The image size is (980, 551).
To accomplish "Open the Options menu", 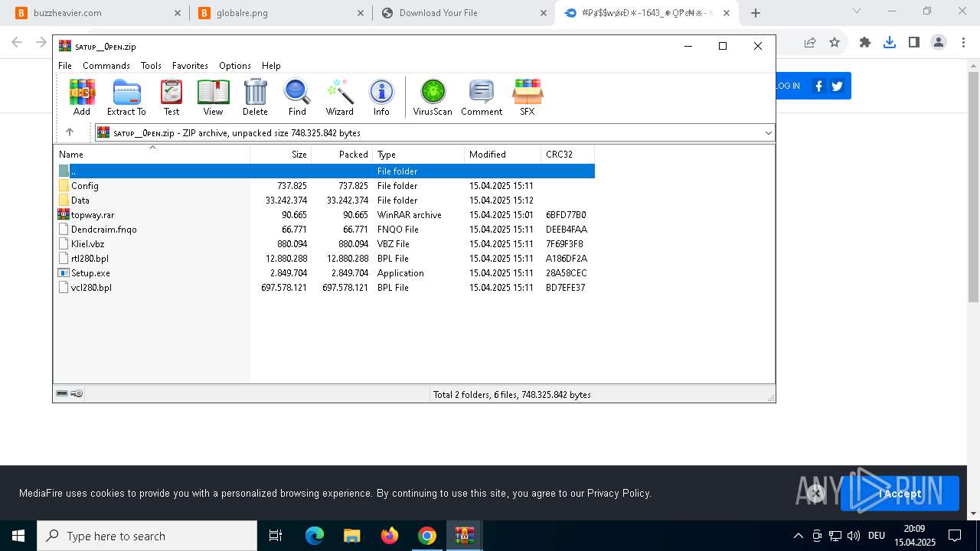I will click(x=235, y=66).
